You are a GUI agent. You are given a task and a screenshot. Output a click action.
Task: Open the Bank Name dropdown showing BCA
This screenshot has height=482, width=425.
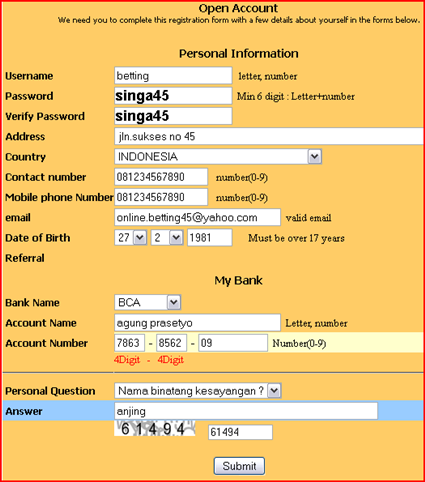click(x=148, y=302)
